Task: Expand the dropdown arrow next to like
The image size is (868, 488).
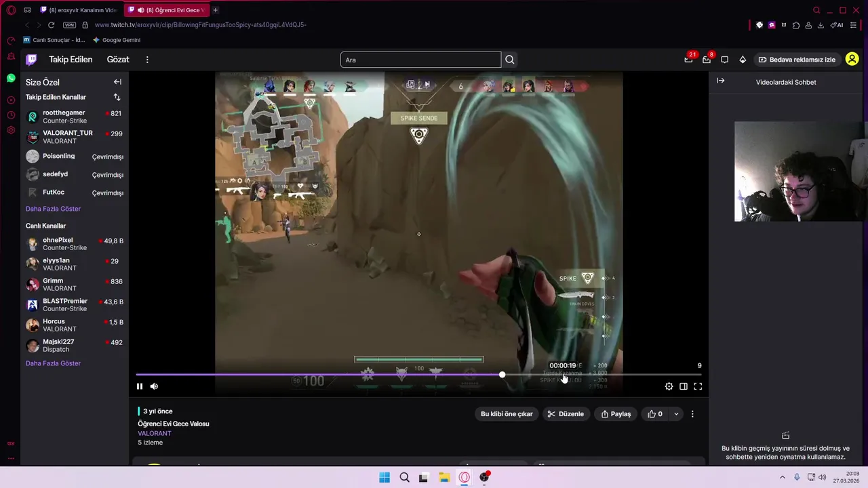Action: [676, 414]
